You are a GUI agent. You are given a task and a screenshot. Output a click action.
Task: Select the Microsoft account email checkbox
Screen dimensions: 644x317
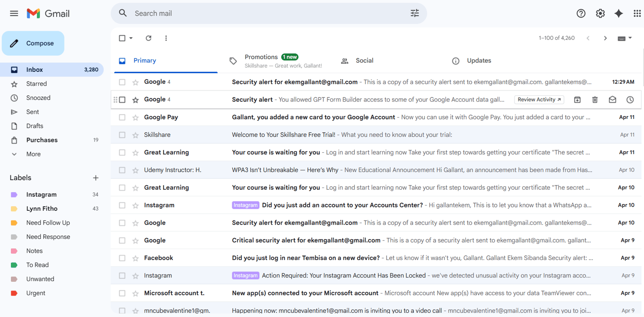click(122, 293)
